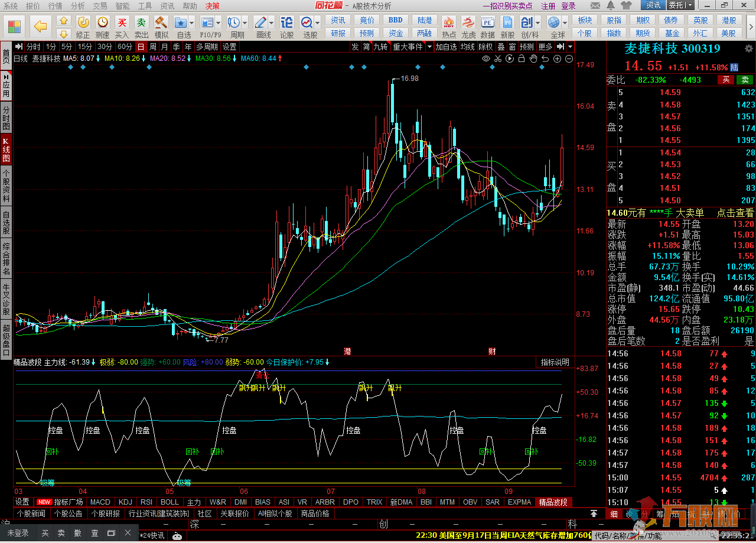Expand the 自选 dropdown arrow
Screen dimensions: 756x543
(x=193, y=22)
